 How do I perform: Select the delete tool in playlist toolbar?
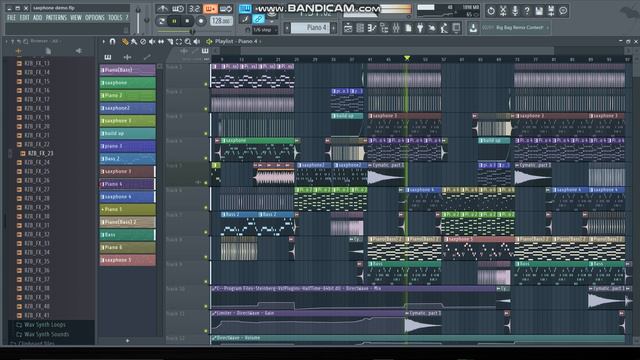tap(143, 41)
